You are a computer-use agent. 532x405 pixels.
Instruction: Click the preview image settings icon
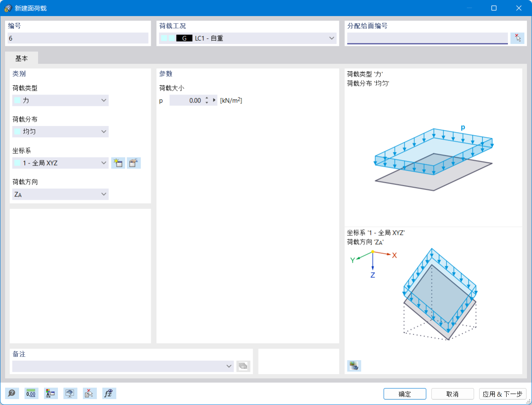[354, 366]
